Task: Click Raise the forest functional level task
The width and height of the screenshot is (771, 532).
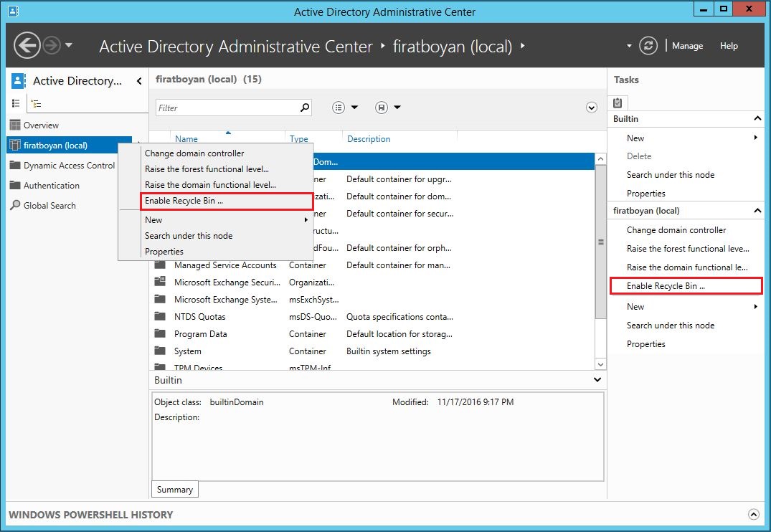Action: coord(688,249)
